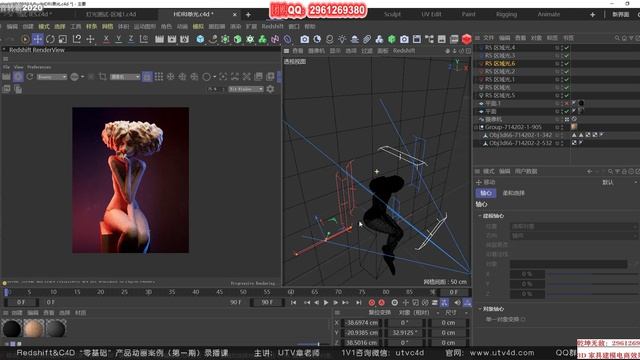Toggle enable check for RS 区域光.2
The image size is (640, 360).
567,71
